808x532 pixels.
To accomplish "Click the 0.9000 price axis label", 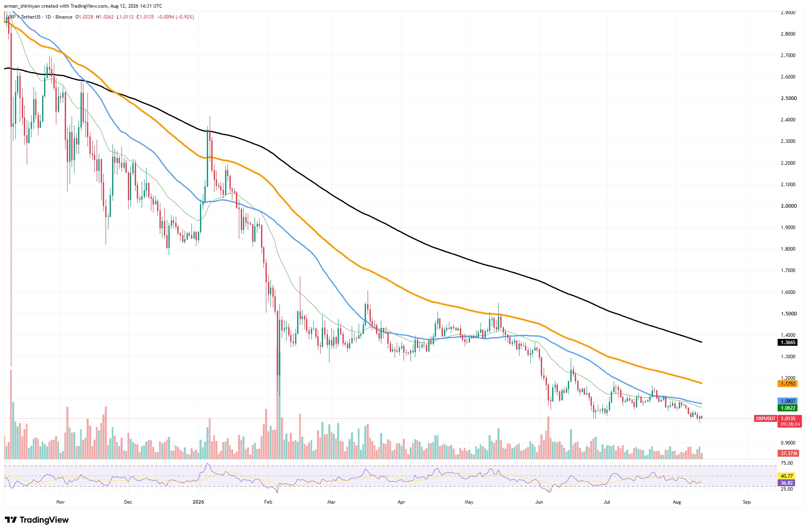I will click(788, 443).
